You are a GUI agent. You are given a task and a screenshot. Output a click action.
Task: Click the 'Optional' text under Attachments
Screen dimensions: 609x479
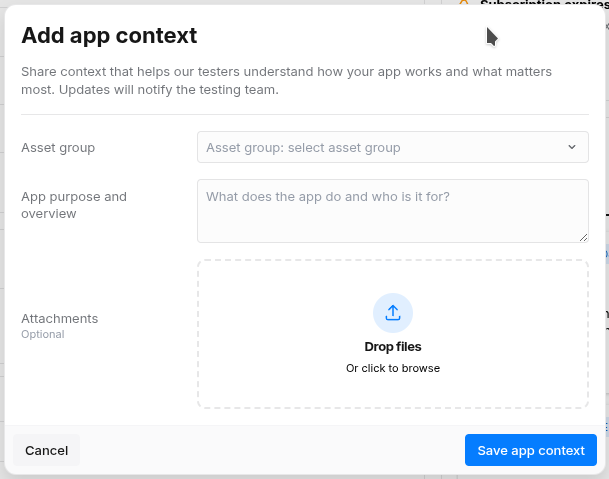pos(43,334)
